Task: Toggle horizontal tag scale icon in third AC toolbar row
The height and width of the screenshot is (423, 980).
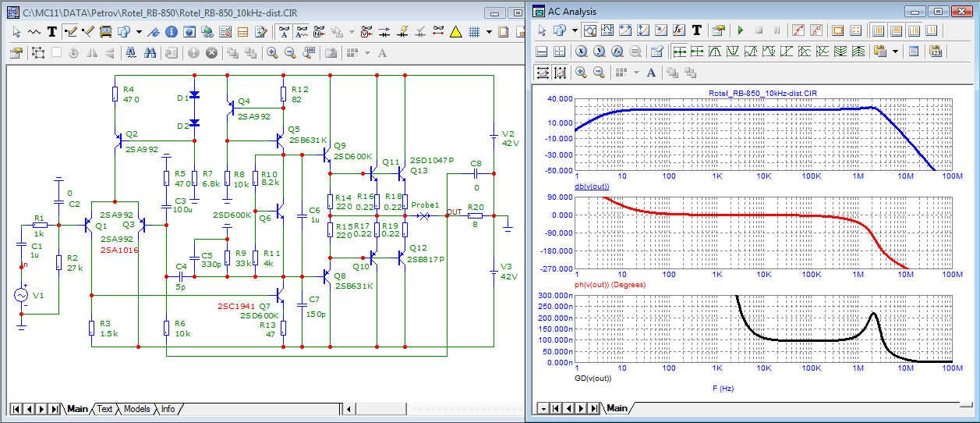Action: 543,72
